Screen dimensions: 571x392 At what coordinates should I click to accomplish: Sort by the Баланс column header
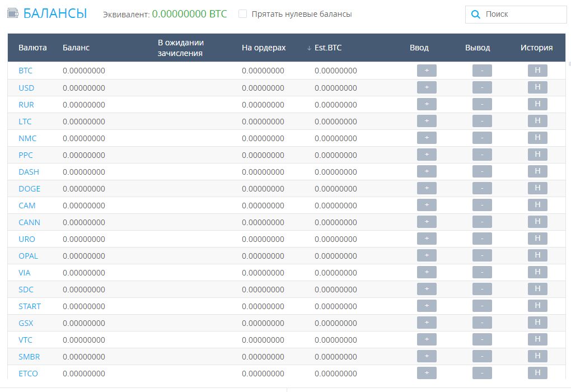(x=76, y=48)
